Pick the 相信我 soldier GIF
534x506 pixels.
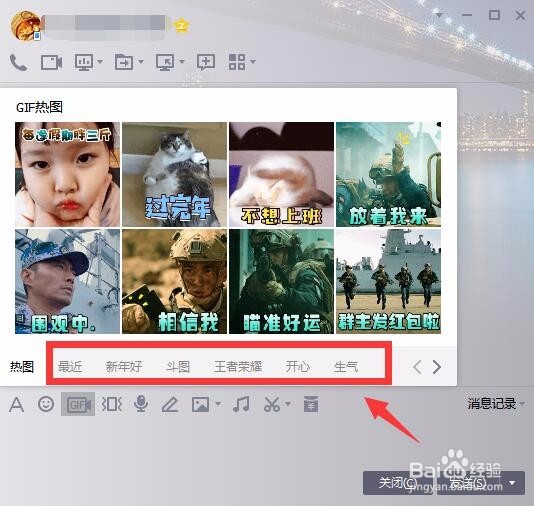click(174, 281)
